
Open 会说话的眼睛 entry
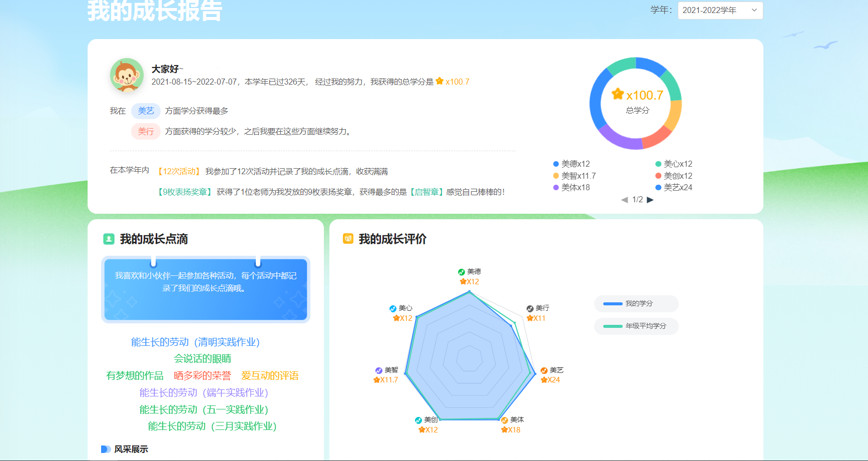click(202, 359)
